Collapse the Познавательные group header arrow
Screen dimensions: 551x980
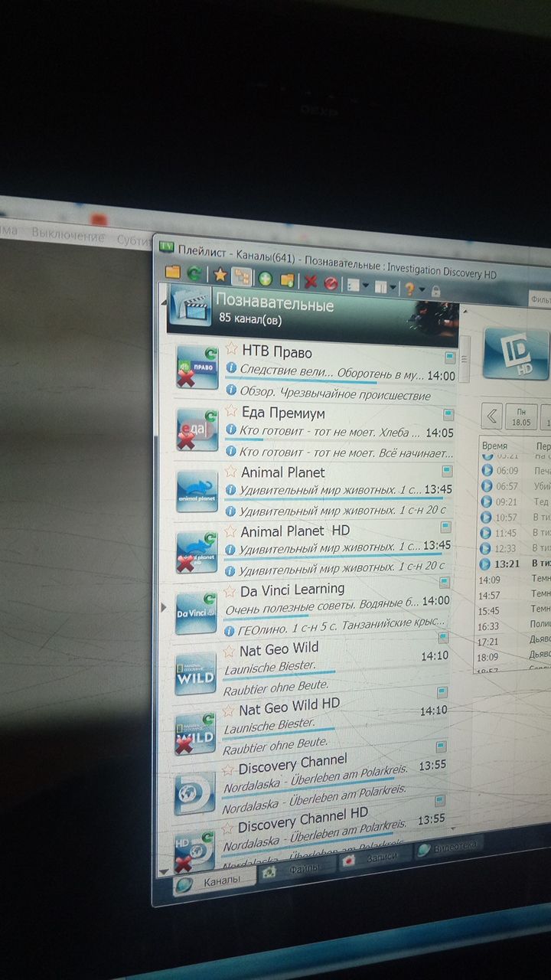163,302
